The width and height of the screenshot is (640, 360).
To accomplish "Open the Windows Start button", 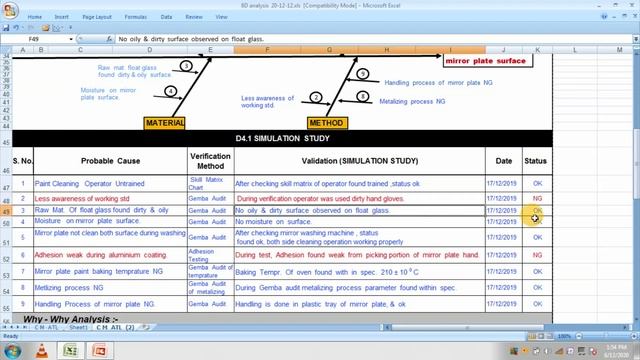I will point(12,351).
